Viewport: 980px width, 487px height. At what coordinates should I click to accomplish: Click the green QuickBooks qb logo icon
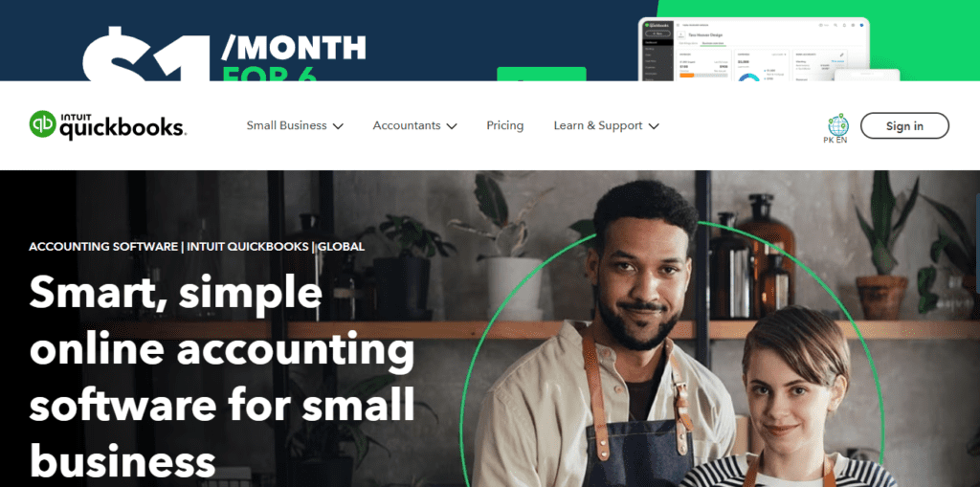pos(43,124)
